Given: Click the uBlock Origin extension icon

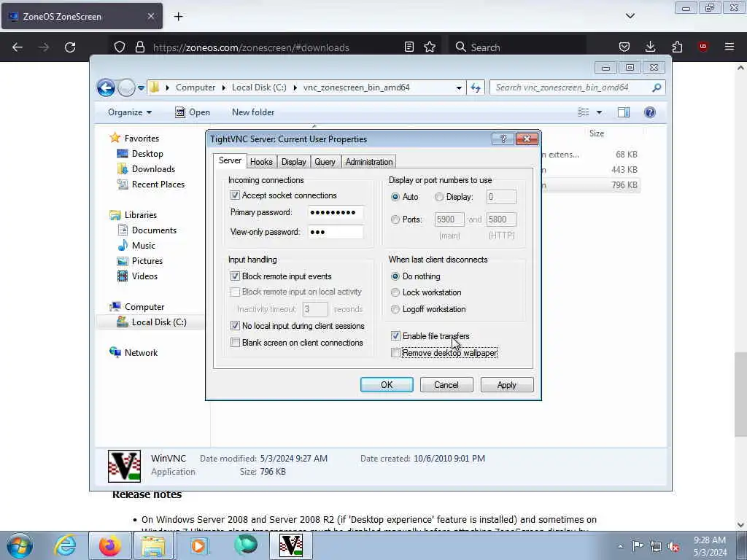Looking at the screenshot, I should [x=703, y=47].
